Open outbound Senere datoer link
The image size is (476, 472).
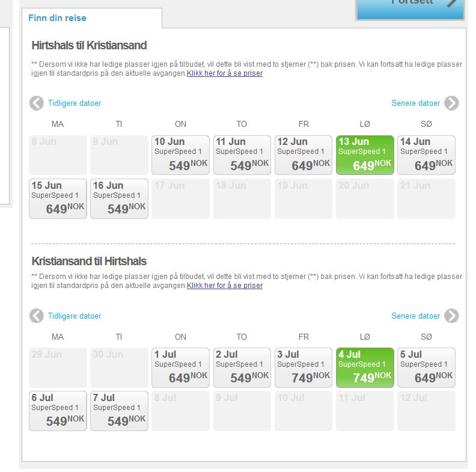415,103
